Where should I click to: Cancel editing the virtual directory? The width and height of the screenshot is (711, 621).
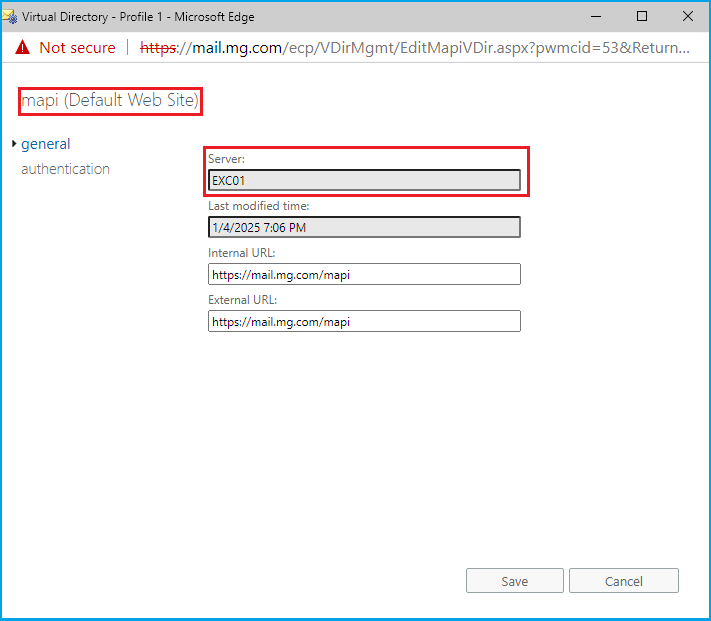[x=623, y=581]
